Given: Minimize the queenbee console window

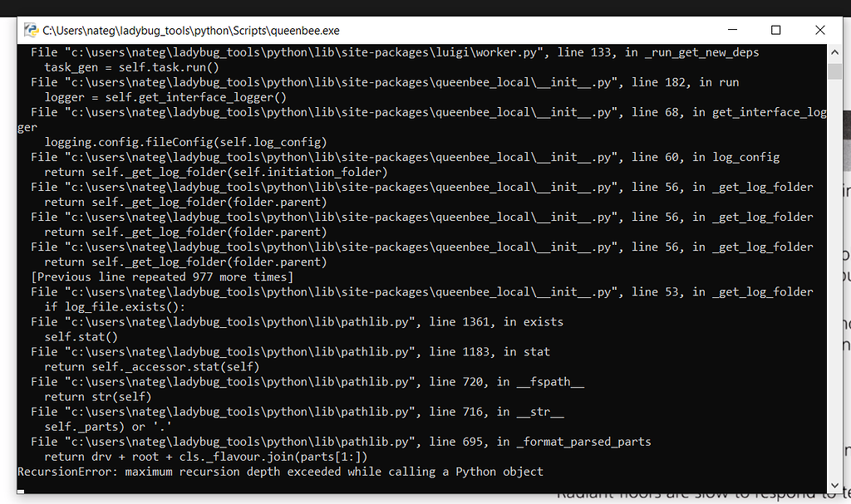Looking at the screenshot, I should (x=731, y=29).
